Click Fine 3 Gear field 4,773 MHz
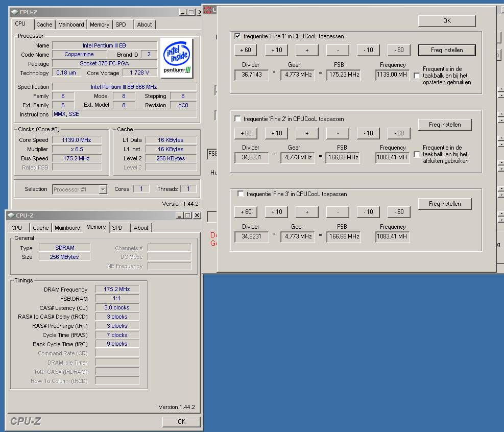This screenshot has height=432, width=504. (x=298, y=237)
